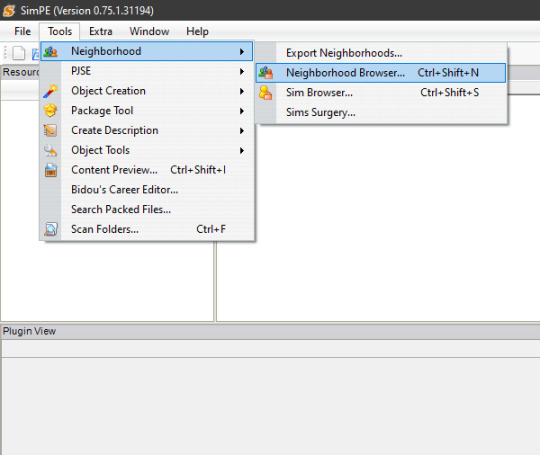This screenshot has width=540, height=455.
Task: Open the Extra menu
Action: point(101,31)
